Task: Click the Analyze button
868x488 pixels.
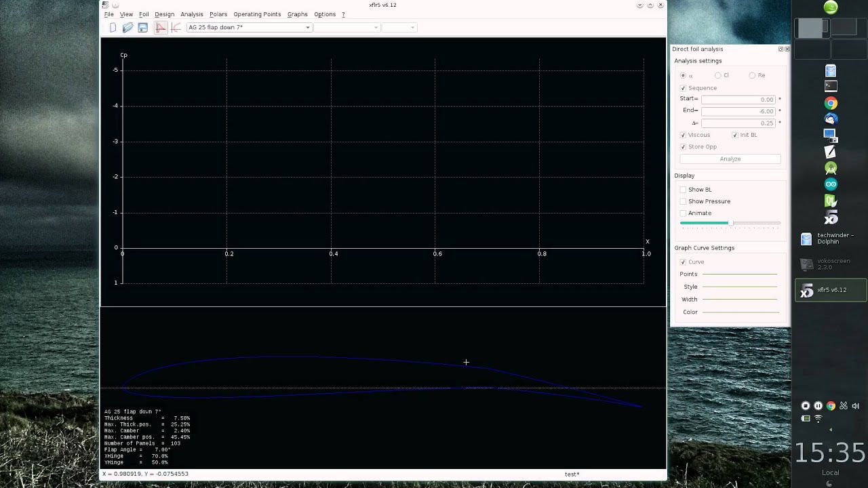Action: (730, 159)
